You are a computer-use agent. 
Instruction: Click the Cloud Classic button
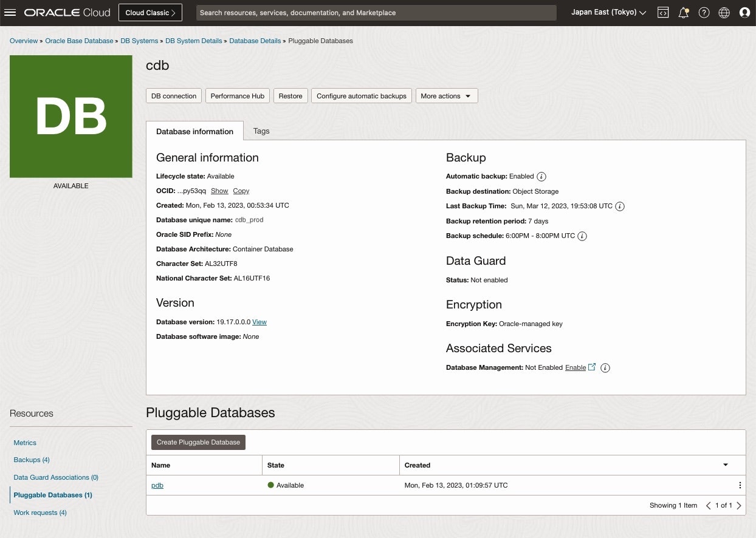(150, 13)
